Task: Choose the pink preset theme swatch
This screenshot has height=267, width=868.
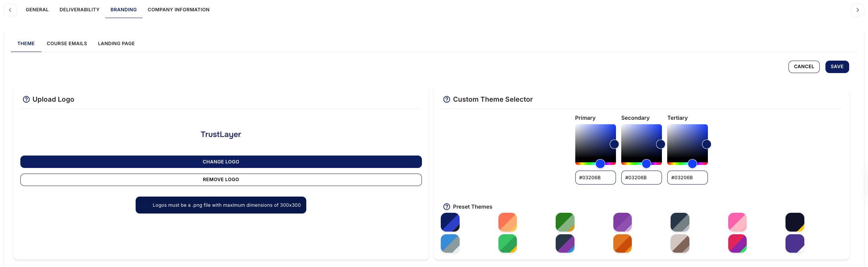Action: (737, 222)
